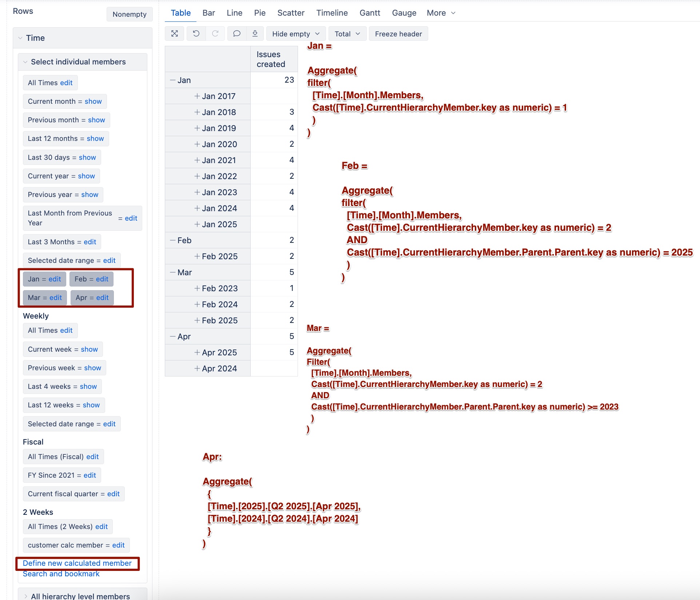Expand the Apr 2025 row plus icon
The image size is (700, 600).
tap(197, 352)
